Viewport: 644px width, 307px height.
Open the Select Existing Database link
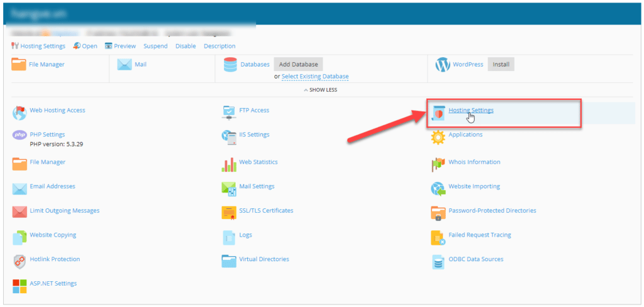click(314, 77)
